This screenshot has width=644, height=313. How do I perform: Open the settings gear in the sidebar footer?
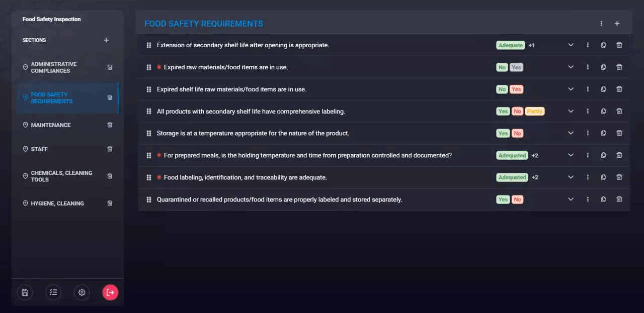point(82,292)
